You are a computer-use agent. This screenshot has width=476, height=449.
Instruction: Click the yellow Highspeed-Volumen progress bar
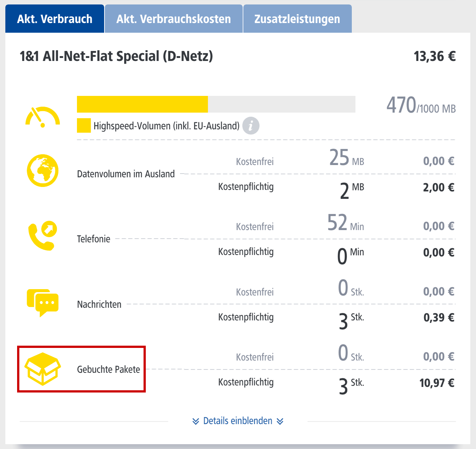pos(142,104)
